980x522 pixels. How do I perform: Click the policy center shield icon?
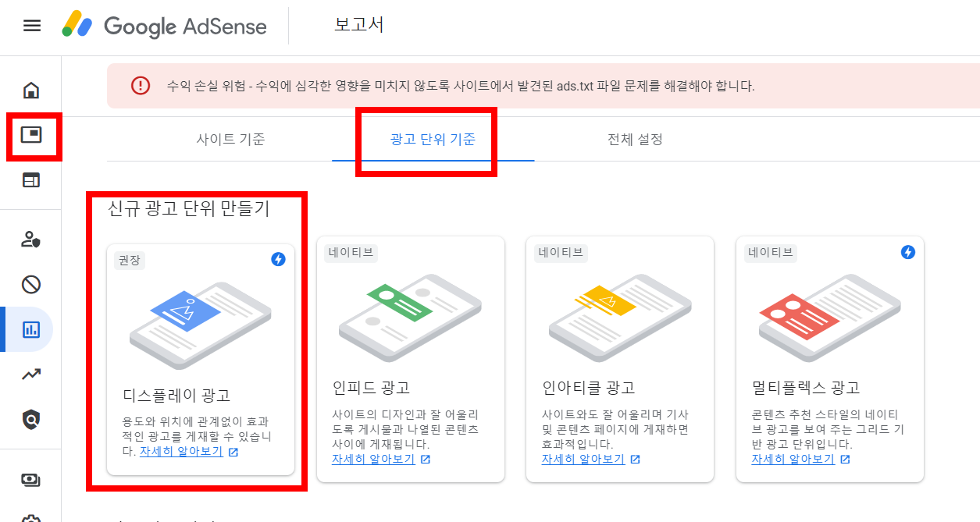tap(31, 418)
